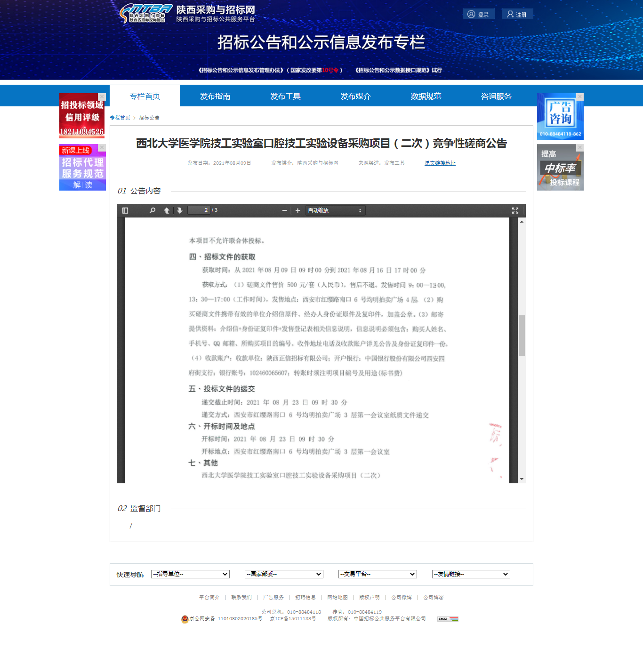
Task: Close the 广告咨询 floating ad
Action: coord(580,96)
